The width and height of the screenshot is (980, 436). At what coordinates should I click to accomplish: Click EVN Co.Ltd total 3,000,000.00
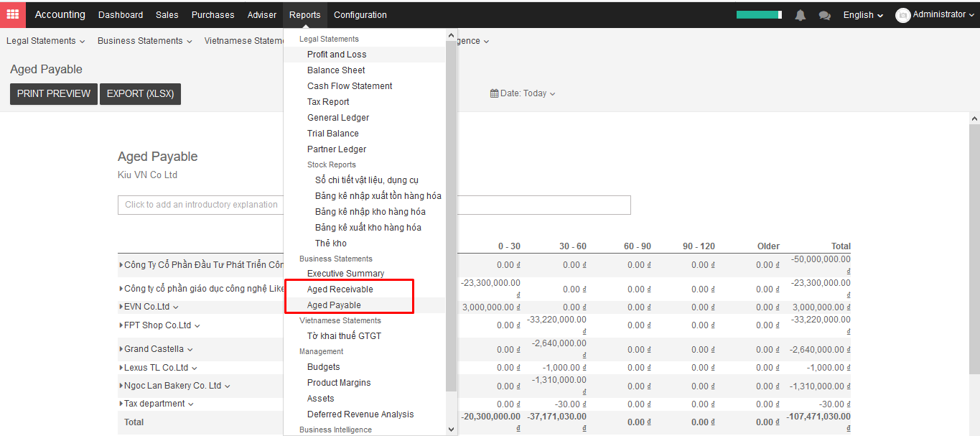[x=821, y=307]
